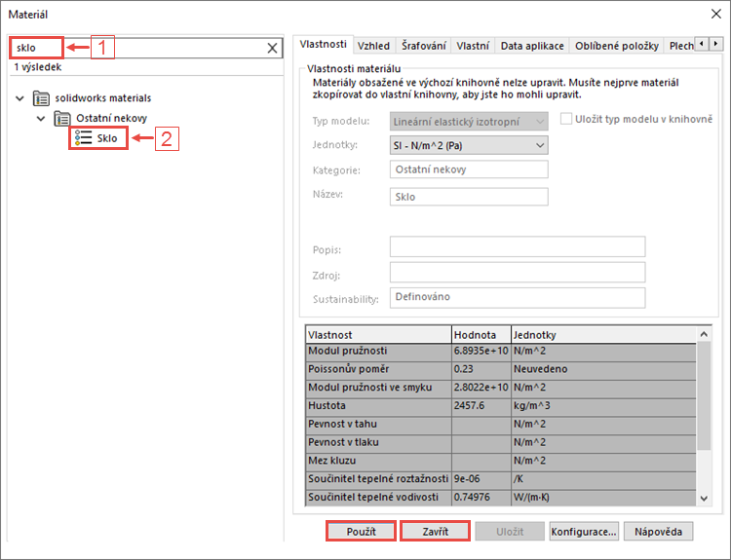Click the Ostatní nekovy category folder icon
The height and width of the screenshot is (560, 731).
click(62, 119)
